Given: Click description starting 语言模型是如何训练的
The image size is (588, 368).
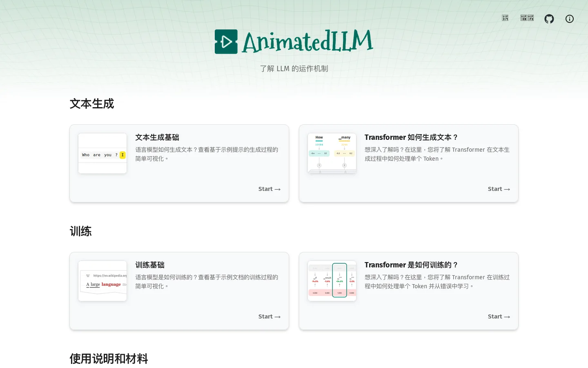Looking at the screenshot, I should click(x=207, y=282).
